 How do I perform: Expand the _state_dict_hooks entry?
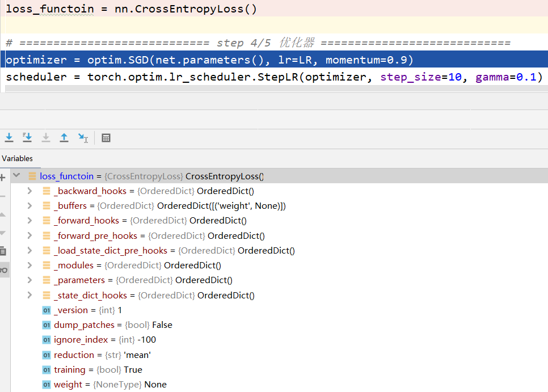[29, 295]
